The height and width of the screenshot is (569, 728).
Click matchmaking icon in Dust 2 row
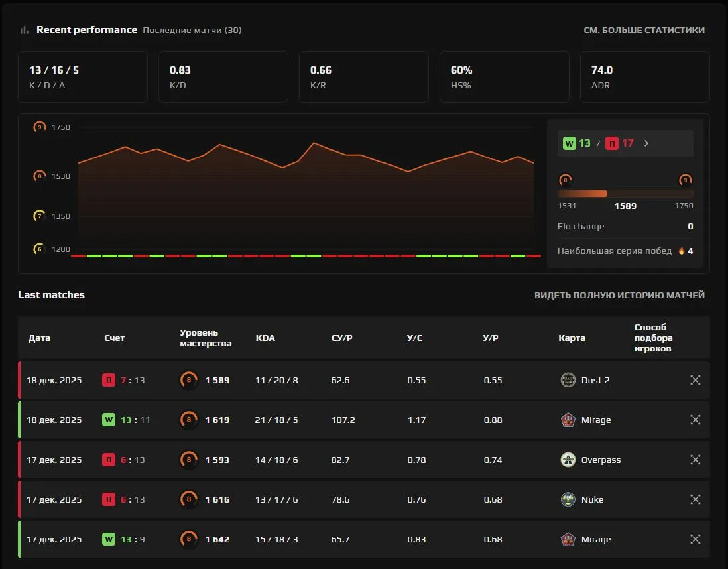tap(695, 380)
